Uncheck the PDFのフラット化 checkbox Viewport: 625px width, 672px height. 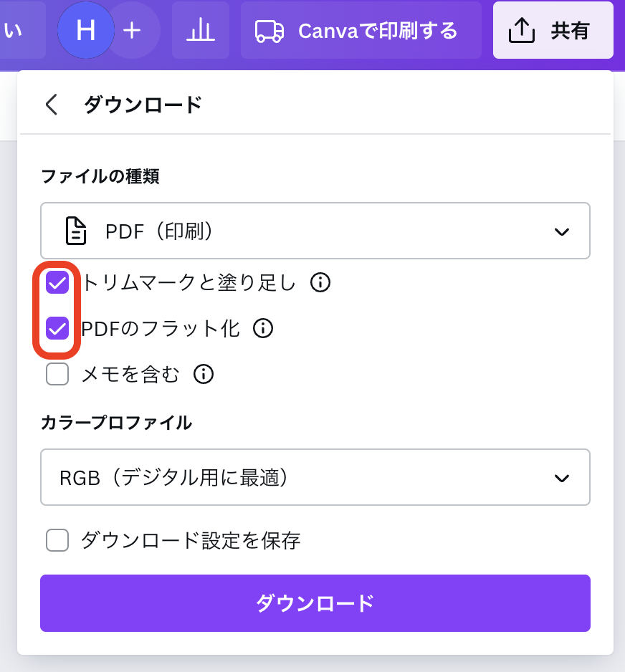(57, 328)
